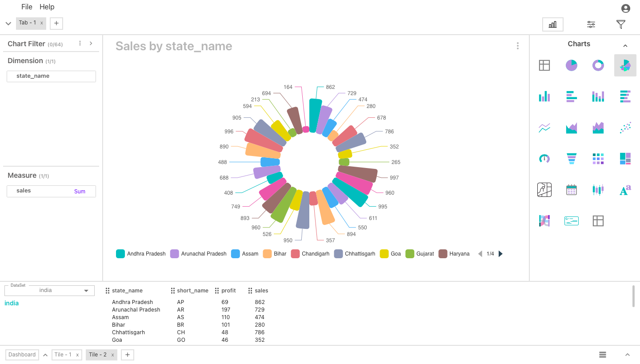This screenshot has width=640, height=364.
Task: Select the calendar chart icon
Action: pyautogui.click(x=571, y=190)
